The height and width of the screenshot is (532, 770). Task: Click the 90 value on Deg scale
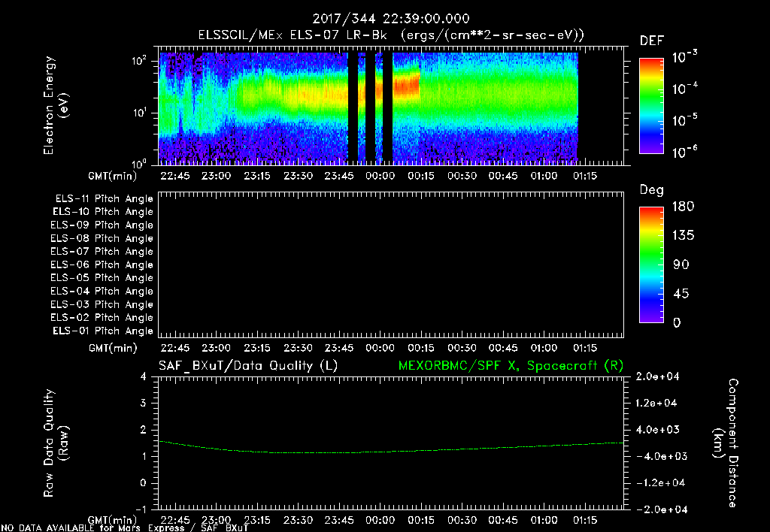681,264
